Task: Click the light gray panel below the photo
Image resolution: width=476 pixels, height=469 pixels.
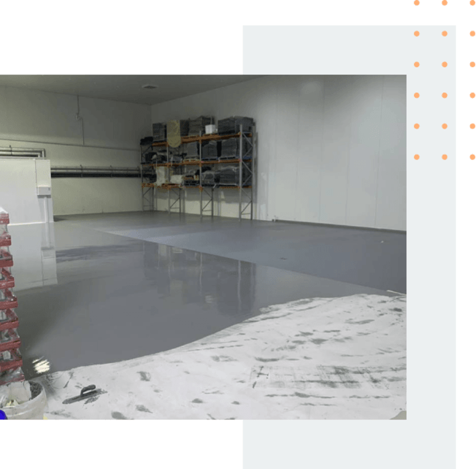Action: tap(349, 444)
